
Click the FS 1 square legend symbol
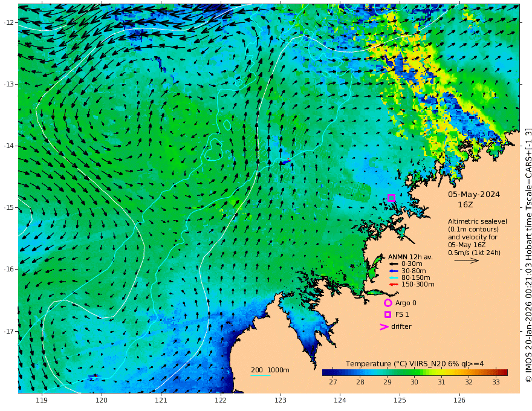point(388,315)
